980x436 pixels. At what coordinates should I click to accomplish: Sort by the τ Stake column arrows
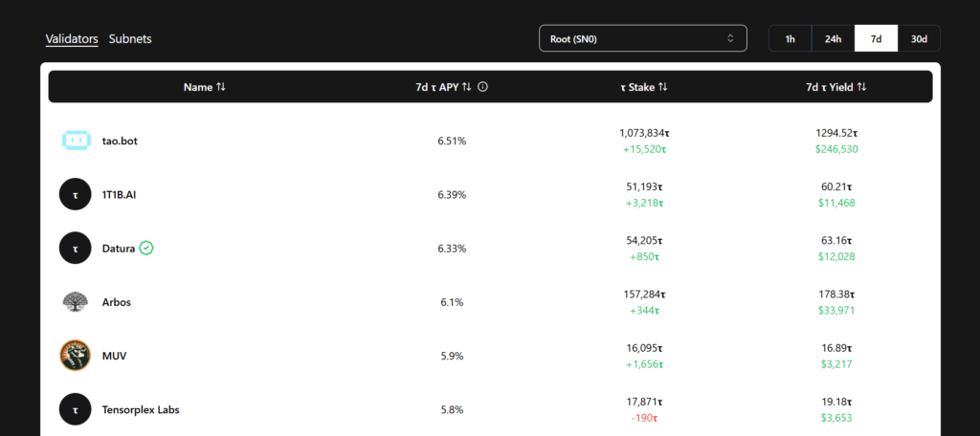pyautogui.click(x=662, y=87)
